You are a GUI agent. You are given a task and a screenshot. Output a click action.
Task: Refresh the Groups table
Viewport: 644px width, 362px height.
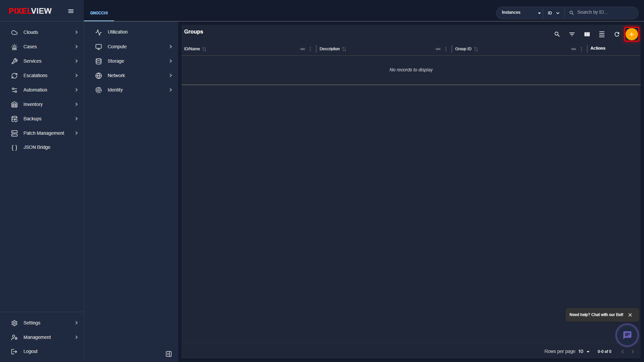coord(616,34)
